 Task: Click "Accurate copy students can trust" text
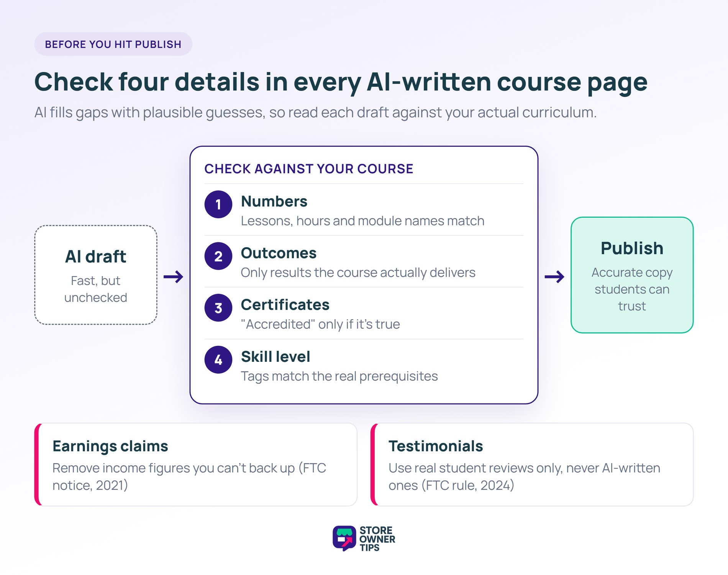[x=632, y=289]
